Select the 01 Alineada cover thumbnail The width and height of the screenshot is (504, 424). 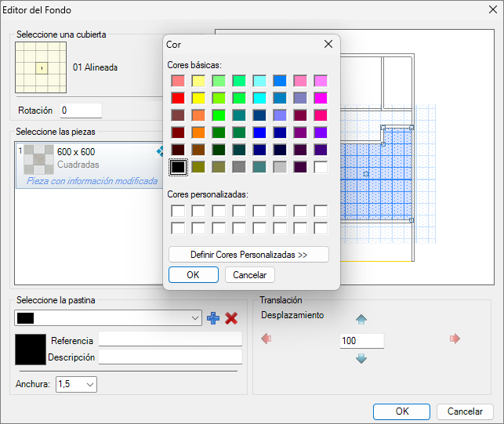pos(41,67)
